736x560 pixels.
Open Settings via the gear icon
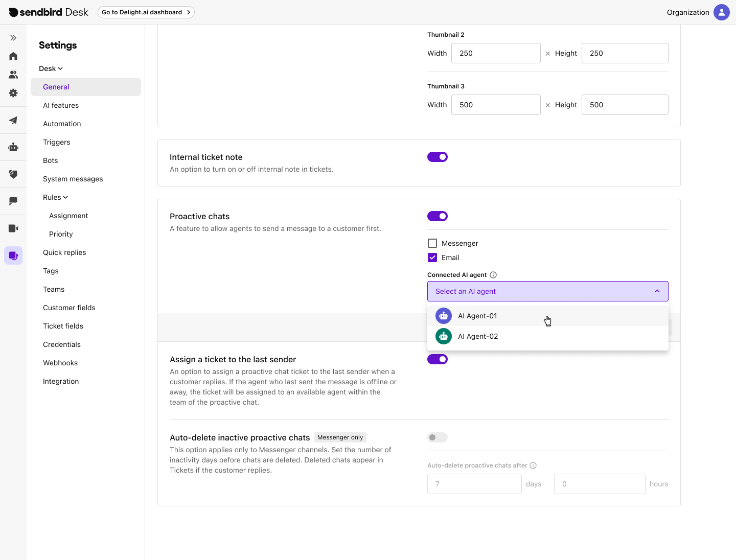(x=13, y=93)
